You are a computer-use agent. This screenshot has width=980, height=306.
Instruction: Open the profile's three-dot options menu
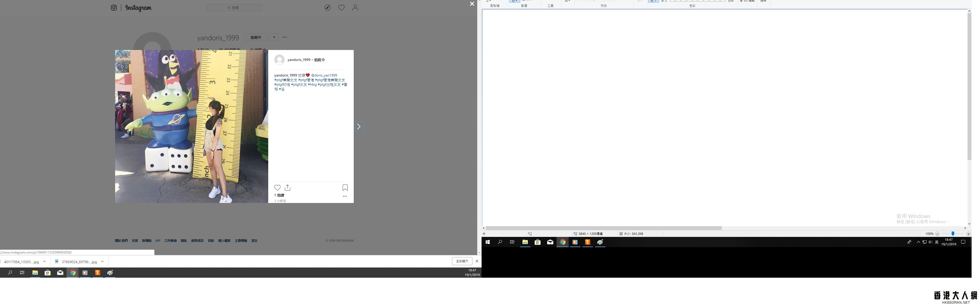[x=285, y=37]
